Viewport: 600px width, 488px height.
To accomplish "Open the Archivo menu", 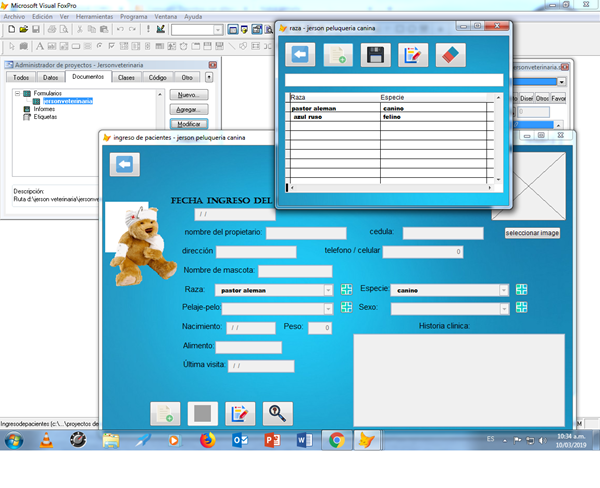I will 14,17.
